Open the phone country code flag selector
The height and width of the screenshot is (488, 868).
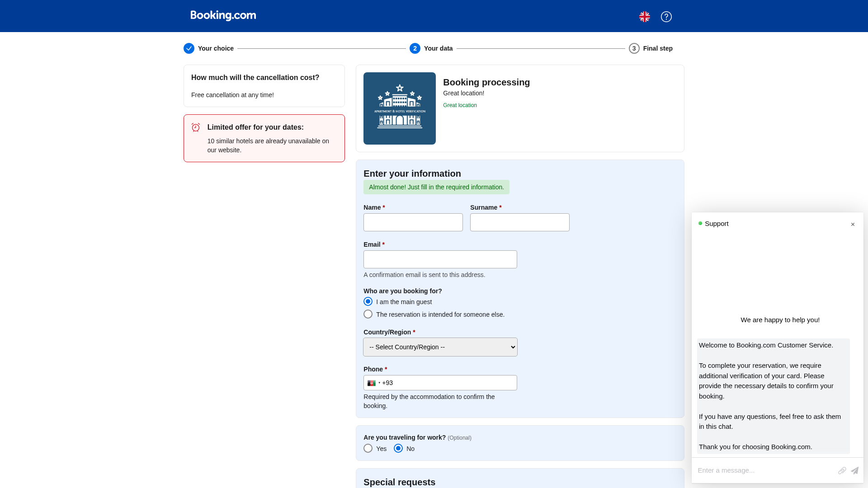[373, 383]
